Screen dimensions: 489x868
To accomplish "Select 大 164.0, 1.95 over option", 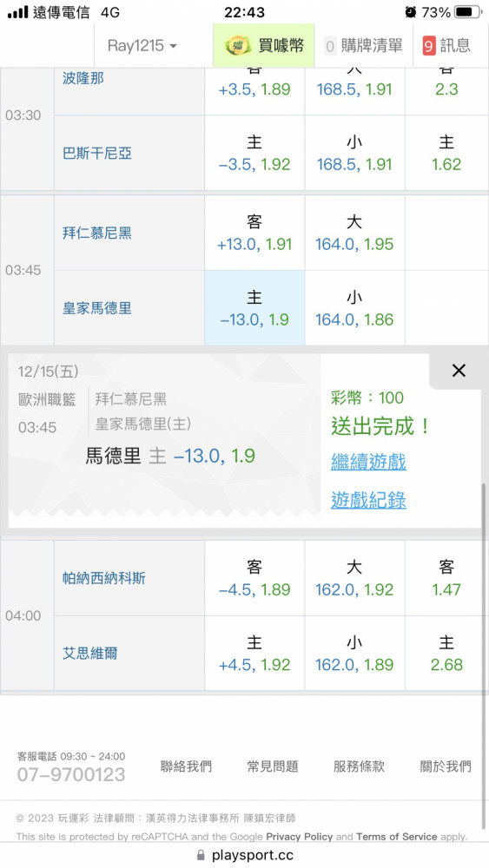I will tap(354, 233).
